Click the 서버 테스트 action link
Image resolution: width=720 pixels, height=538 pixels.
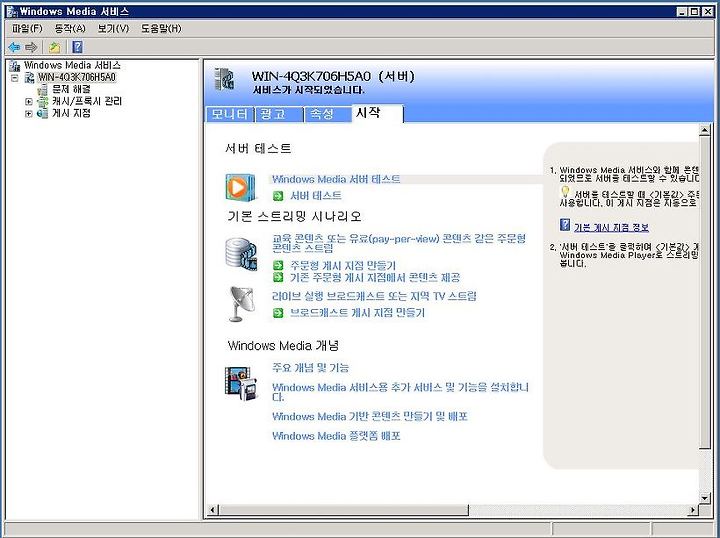[316, 196]
